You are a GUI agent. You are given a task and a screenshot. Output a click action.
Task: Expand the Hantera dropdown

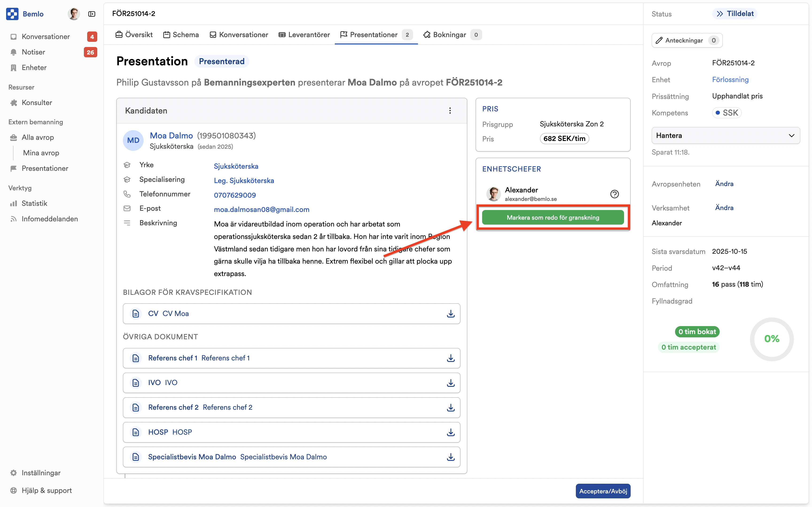[x=726, y=136]
